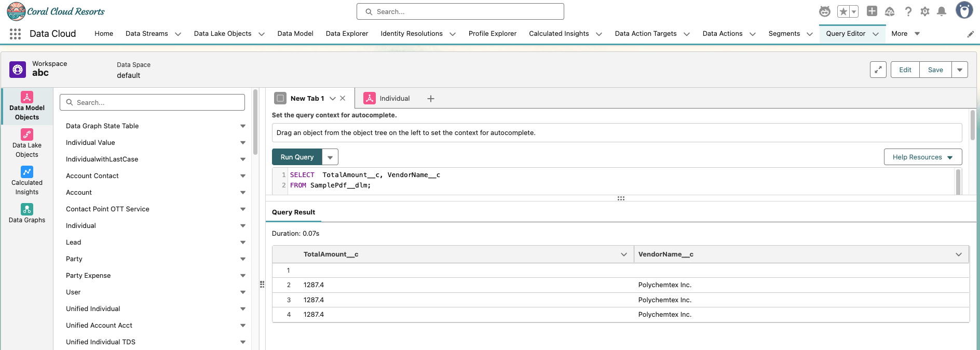
Task: Open the Profile Explorer nav tab
Action: point(493,34)
